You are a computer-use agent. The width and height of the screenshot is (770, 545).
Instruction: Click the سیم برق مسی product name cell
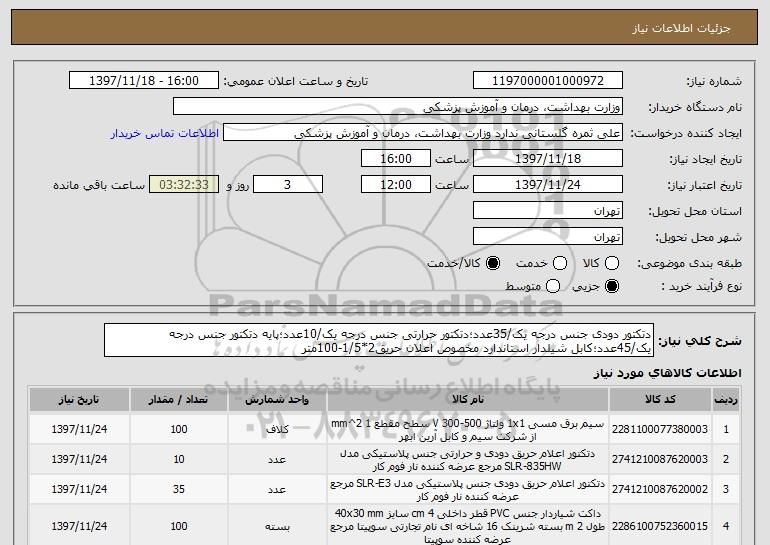[x=468, y=430]
